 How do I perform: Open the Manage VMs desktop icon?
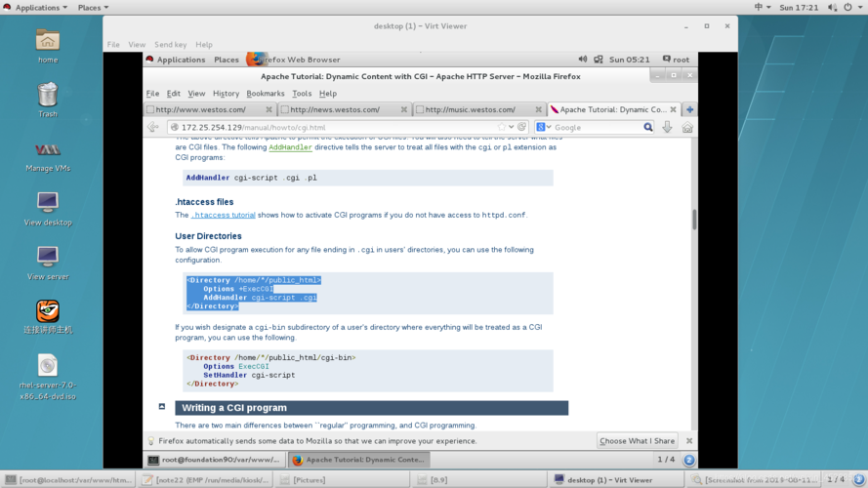click(x=47, y=156)
